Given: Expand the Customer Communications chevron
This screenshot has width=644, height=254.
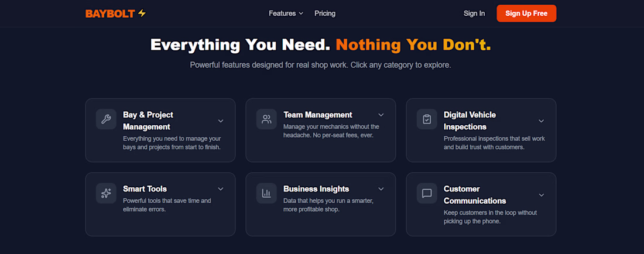Looking at the screenshot, I should point(542,195).
